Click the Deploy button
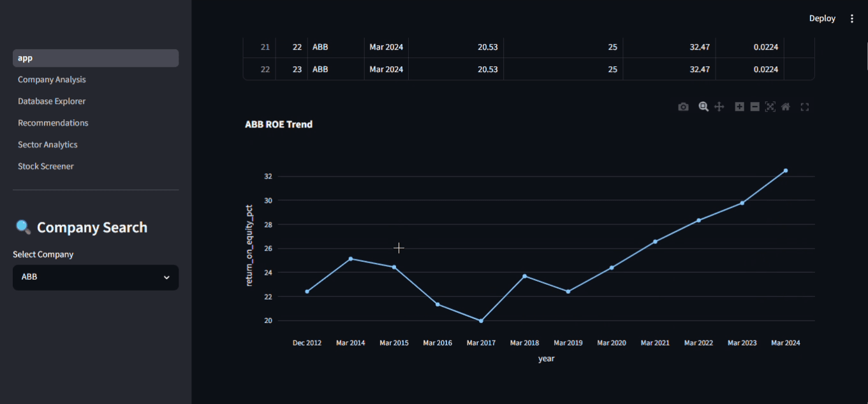 click(822, 18)
